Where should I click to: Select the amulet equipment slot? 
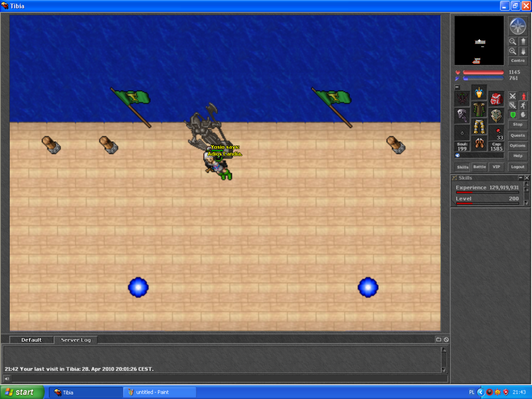(x=462, y=99)
